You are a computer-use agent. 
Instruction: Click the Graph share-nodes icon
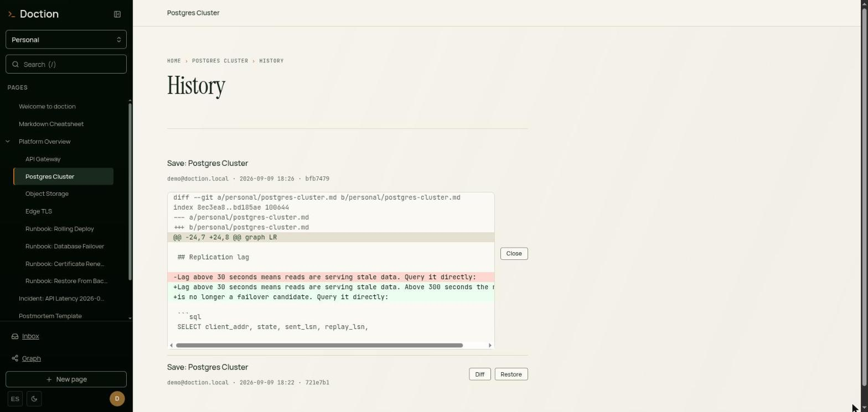[15, 358]
